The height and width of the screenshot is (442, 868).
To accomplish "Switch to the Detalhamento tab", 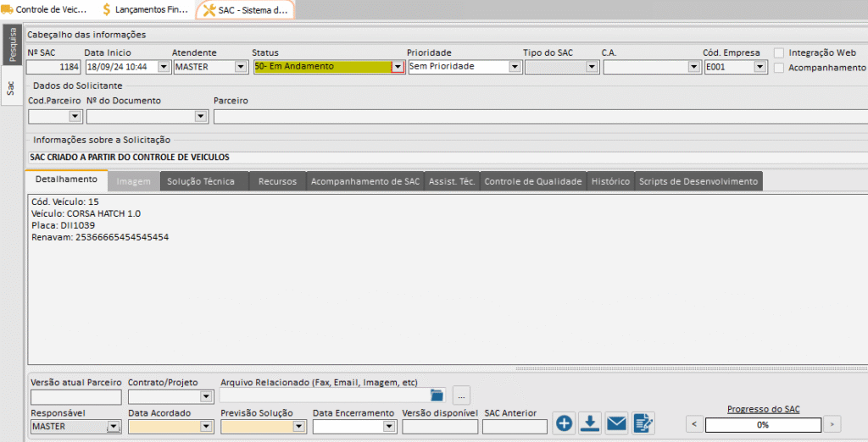I will (66, 180).
